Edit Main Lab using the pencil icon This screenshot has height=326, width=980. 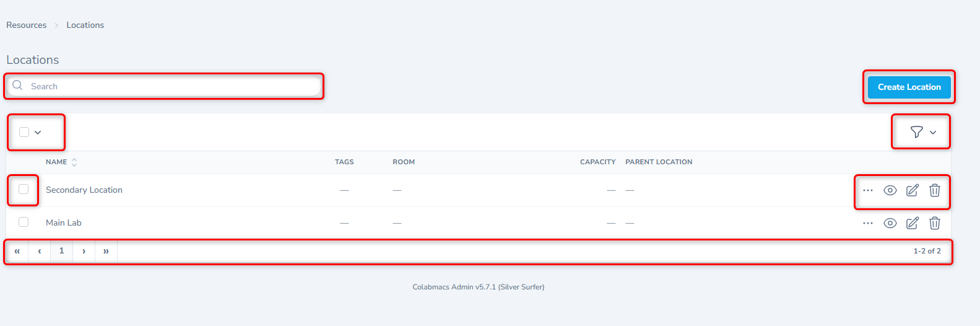[912, 223]
